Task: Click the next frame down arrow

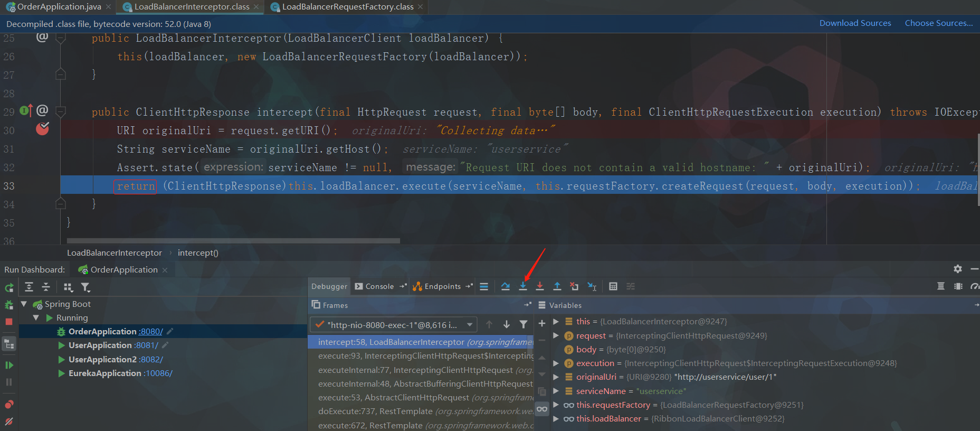Action: click(x=507, y=324)
